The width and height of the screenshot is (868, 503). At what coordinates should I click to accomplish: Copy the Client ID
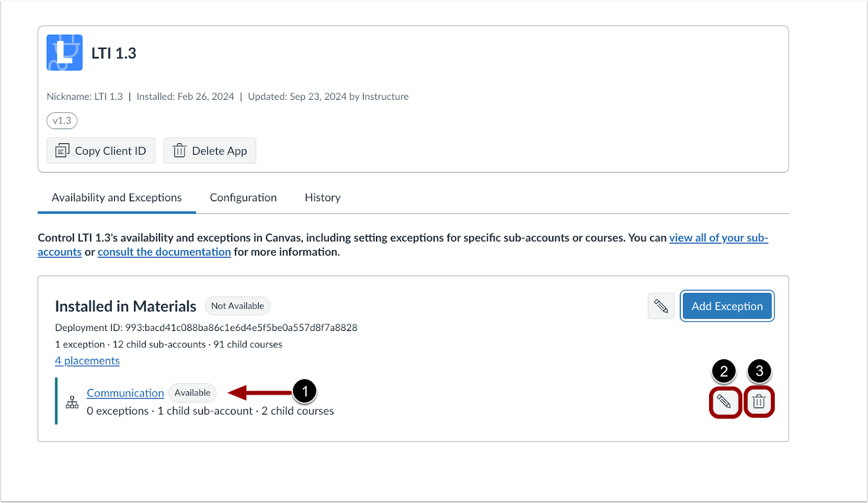[x=101, y=151]
